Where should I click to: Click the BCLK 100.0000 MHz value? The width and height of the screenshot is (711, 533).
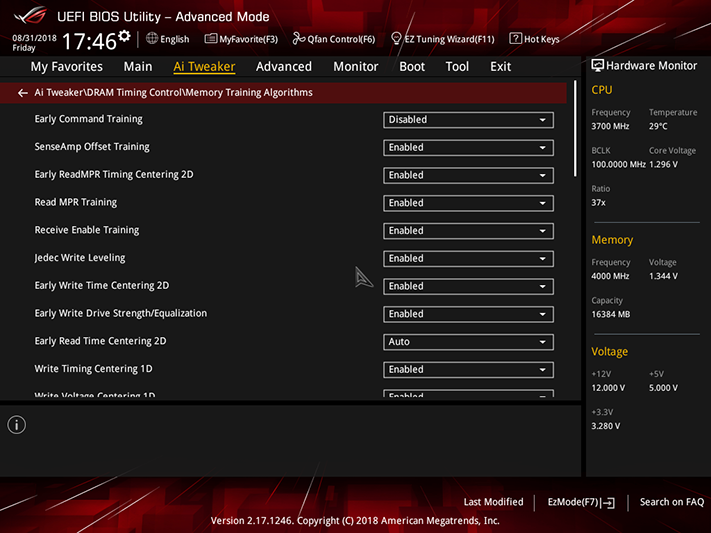[x=618, y=165]
